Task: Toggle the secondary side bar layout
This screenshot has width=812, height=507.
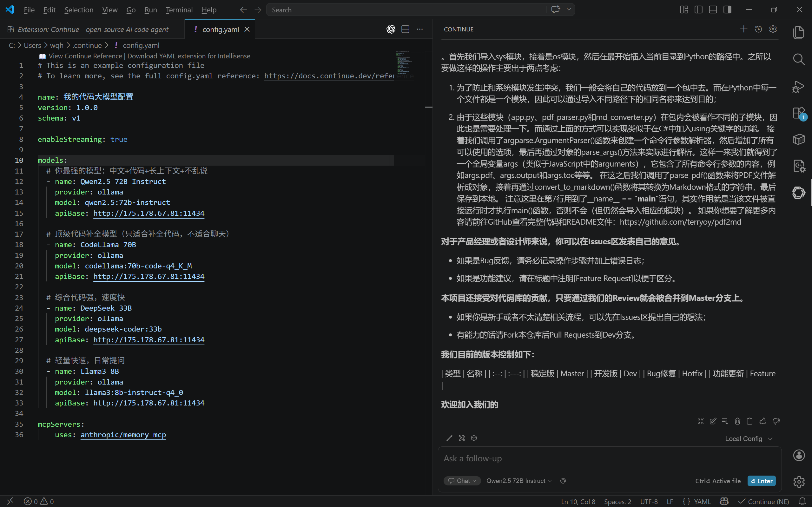Action: (727, 10)
